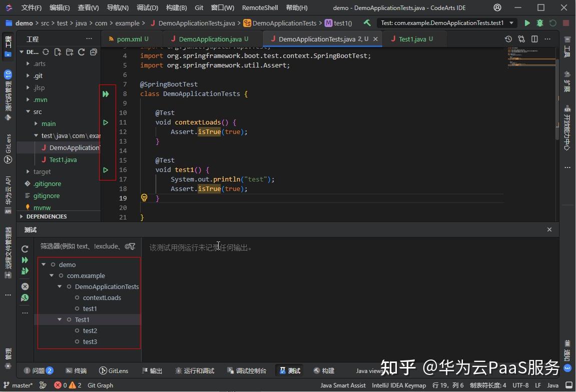576x392 pixels.
Task: Clear all test results icon
Action: 25,286
